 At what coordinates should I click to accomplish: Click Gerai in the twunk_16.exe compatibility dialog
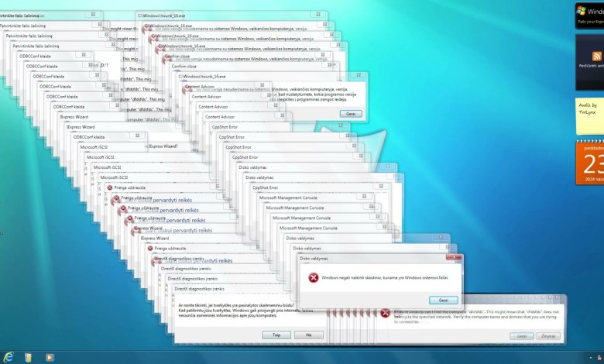[351, 114]
